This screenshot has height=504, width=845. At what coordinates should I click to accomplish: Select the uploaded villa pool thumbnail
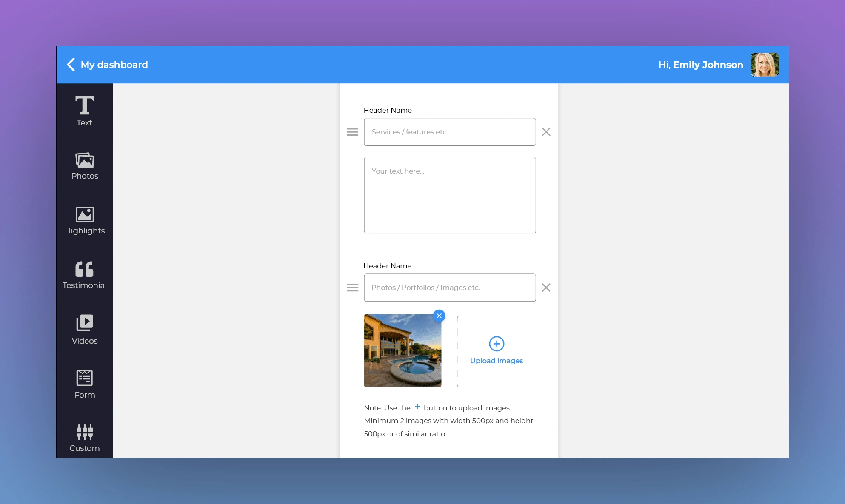pos(403,350)
